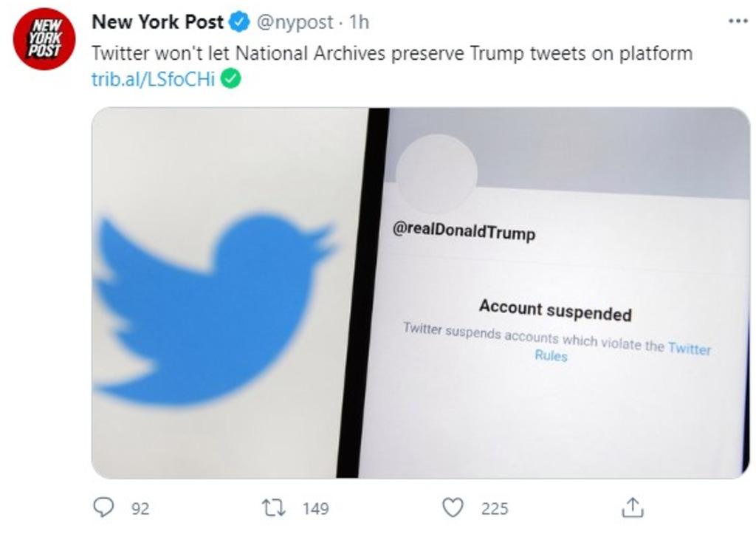The height and width of the screenshot is (534, 756).
Task: Open the trib.al/LSfoCHi article link
Action: (153, 79)
